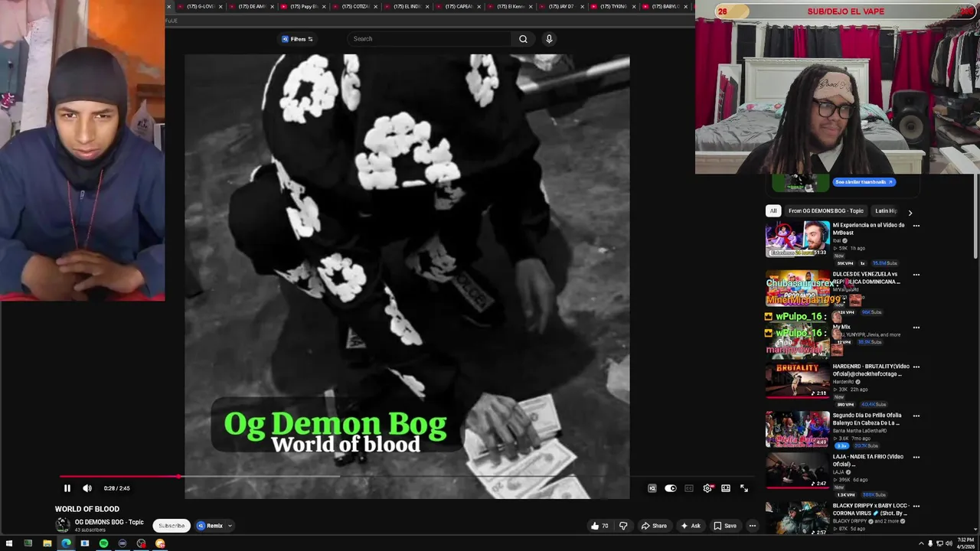Click the extension icon left of autoplay
Screen dimensions: 980x551
click(652, 488)
